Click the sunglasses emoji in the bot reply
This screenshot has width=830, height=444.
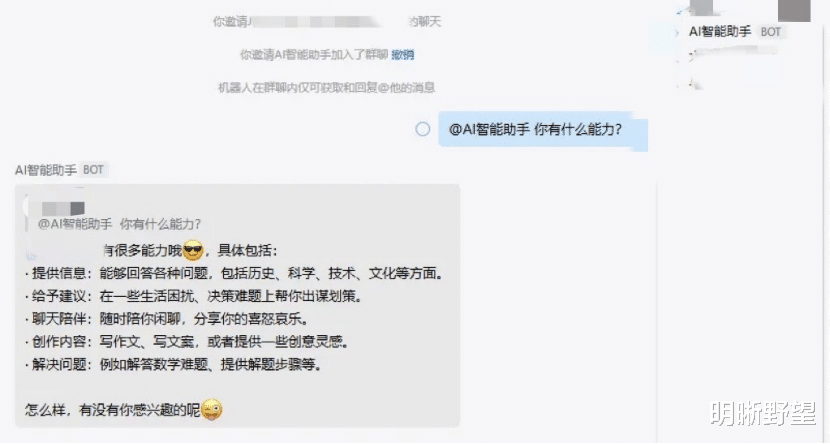pyautogui.click(x=193, y=250)
